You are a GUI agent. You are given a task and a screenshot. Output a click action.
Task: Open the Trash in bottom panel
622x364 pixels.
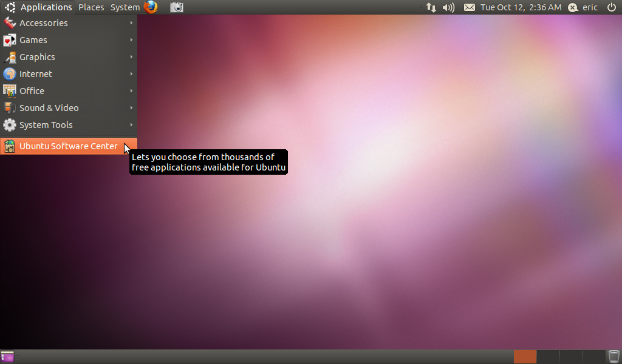(613, 357)
